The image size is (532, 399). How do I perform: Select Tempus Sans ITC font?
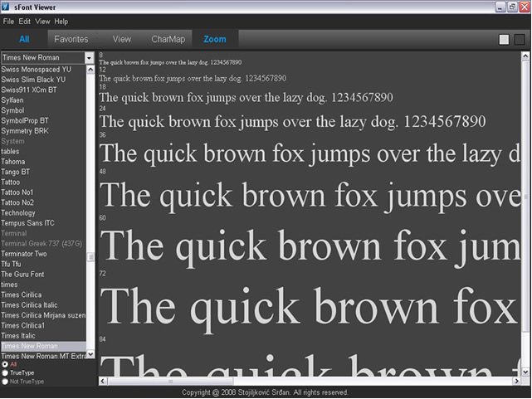pos(43,223)
